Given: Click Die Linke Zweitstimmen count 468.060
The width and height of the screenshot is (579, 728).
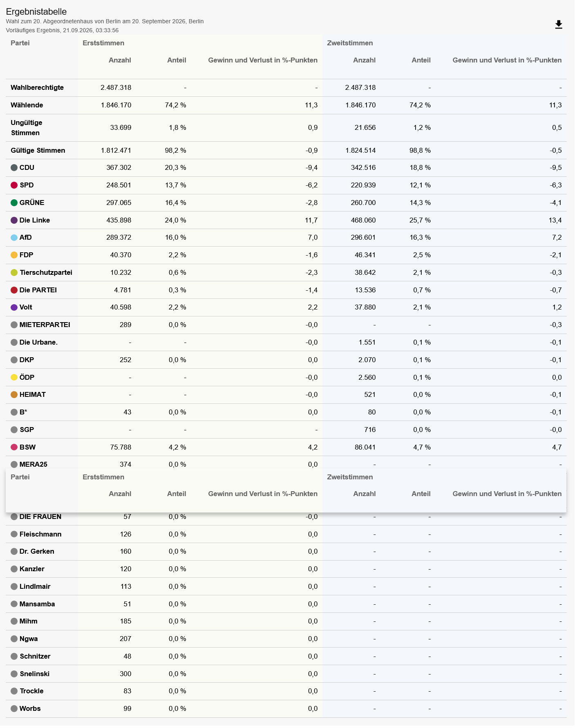Looking at the screenshot, I should tap(363, 220).
